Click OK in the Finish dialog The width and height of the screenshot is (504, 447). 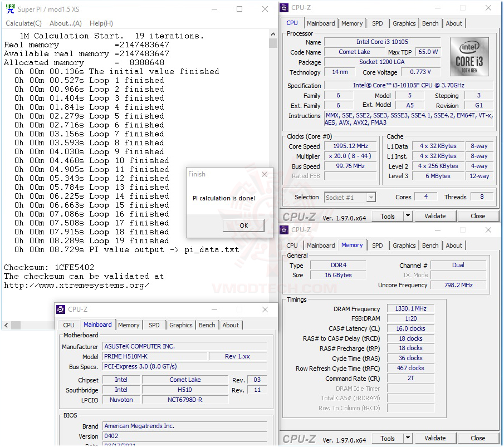243,225
